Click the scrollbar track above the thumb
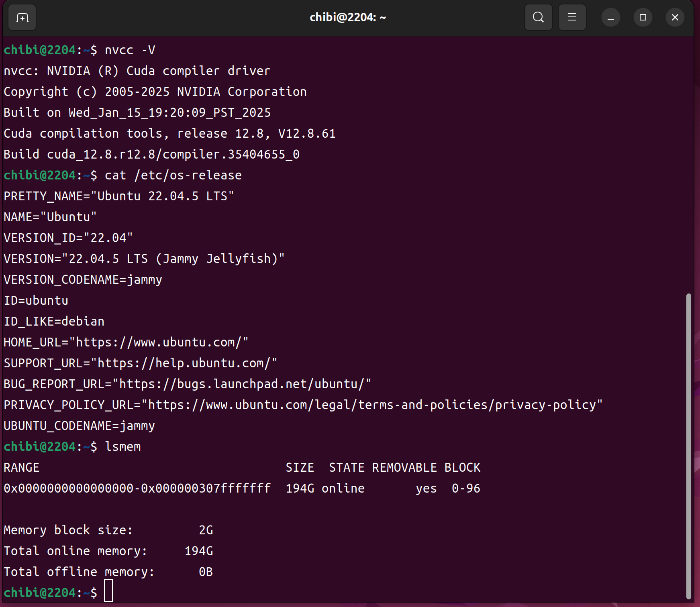700x607 pixels. (x=688, y=161)
